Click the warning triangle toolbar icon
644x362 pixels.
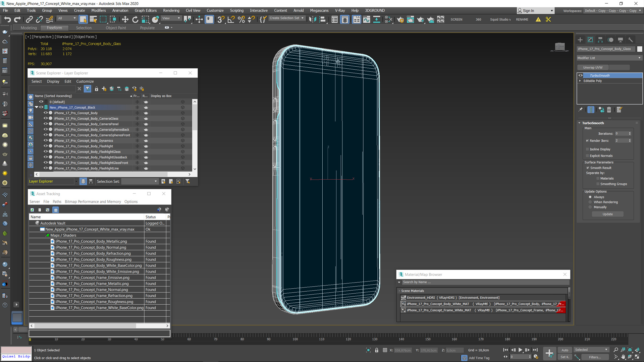point(538,19)
